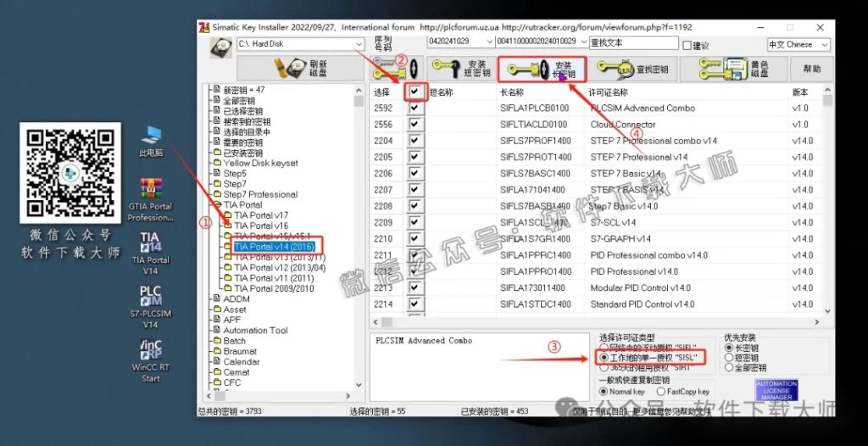Click into the 查找文本 search field

pos(633,42)
